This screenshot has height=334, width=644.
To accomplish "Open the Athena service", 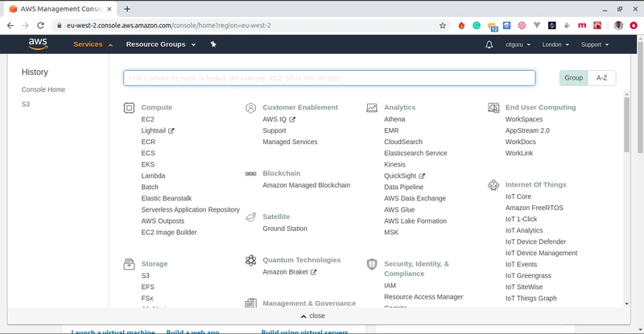I will pos(394,119).
